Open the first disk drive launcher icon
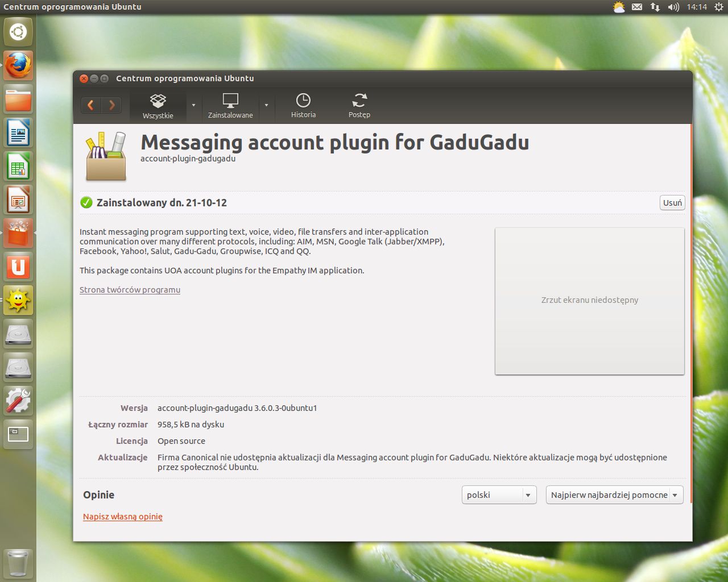This screenshot has width=728, height=582. coord(18,334)
